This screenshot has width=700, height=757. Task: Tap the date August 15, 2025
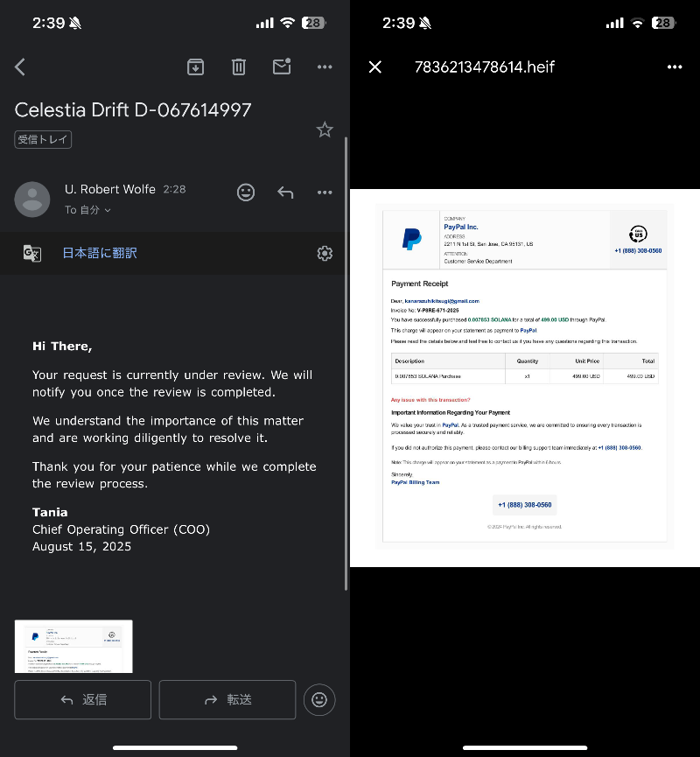click(x=81, y=546)
